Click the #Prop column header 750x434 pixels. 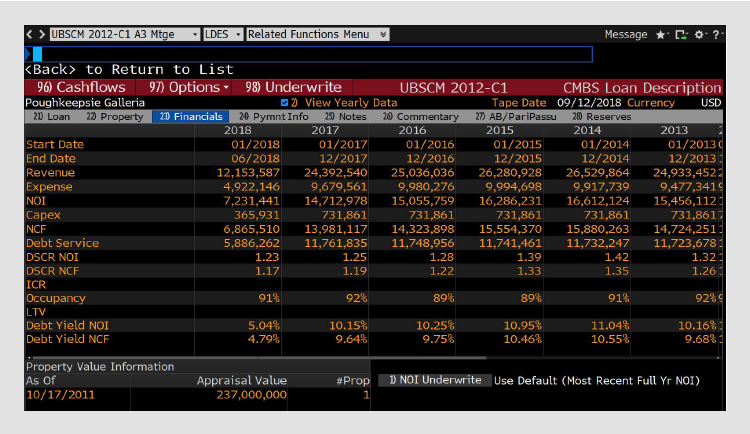point(353,381)
